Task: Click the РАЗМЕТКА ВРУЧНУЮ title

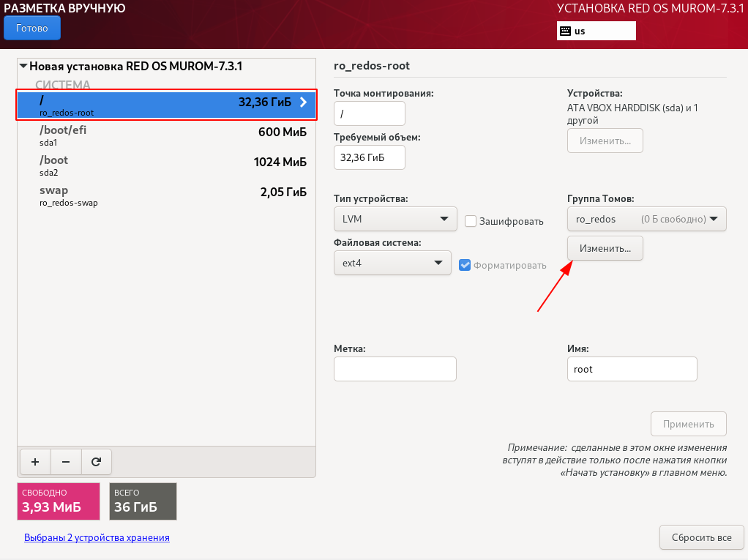Action: tap(64, 8)
